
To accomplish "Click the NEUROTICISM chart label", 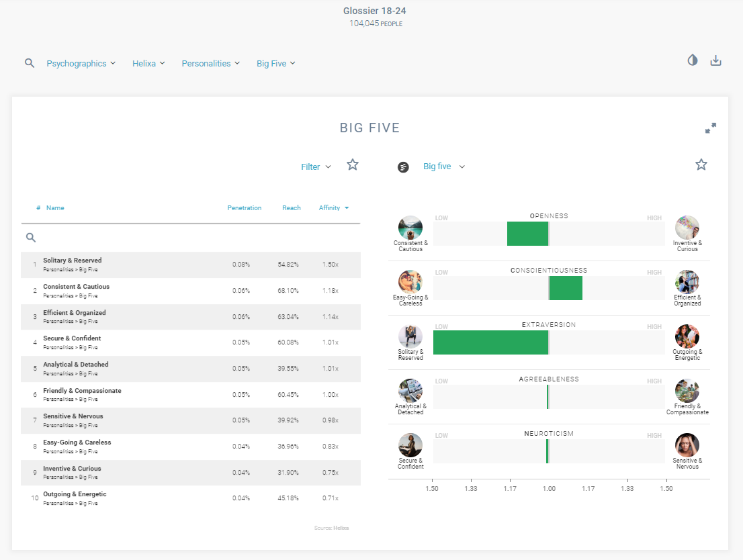I will click(x=549, y=434).
